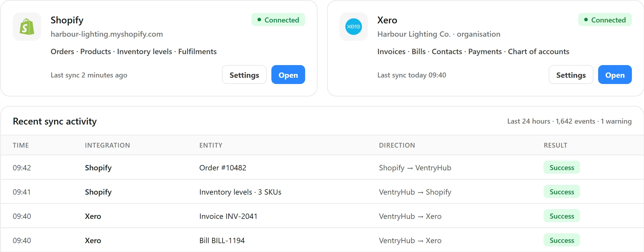The width and height of the screenshot is (644, 252).
Task: Click the Xero Connected status badge
Action: click(x=605, y=20)
